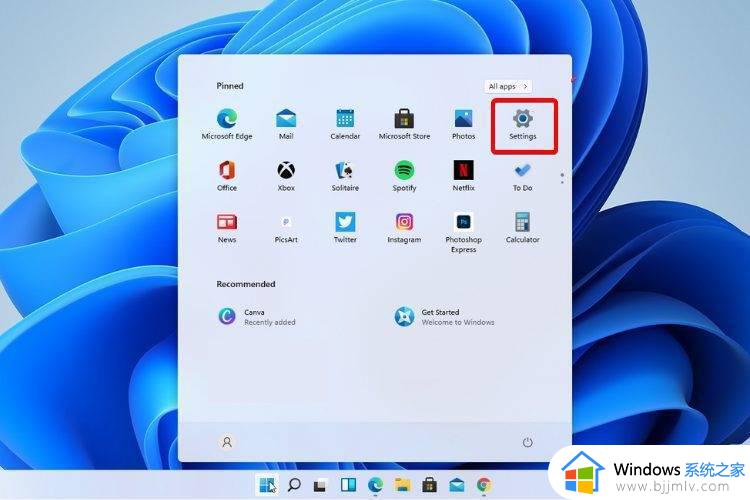Open Task View on taskbar

coord(320,485)
